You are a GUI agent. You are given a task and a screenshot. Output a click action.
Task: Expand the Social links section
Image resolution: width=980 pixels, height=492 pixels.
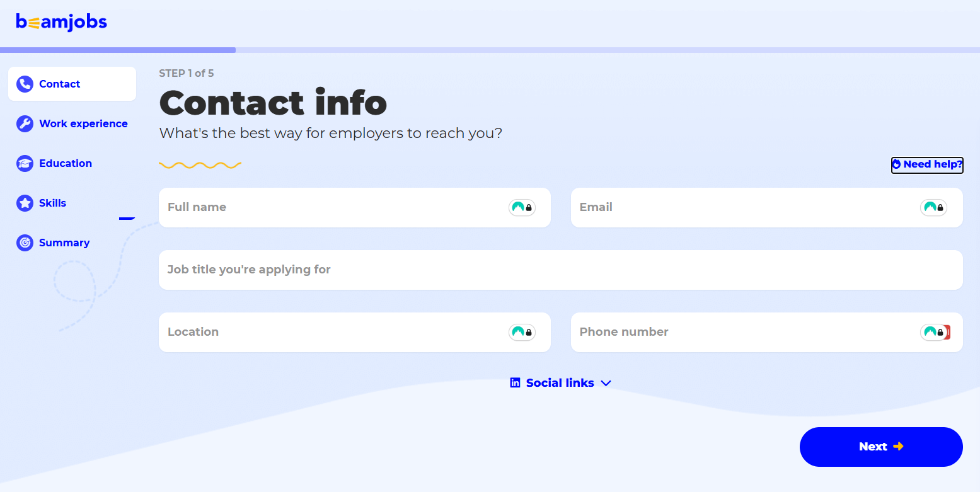(560, 382)
